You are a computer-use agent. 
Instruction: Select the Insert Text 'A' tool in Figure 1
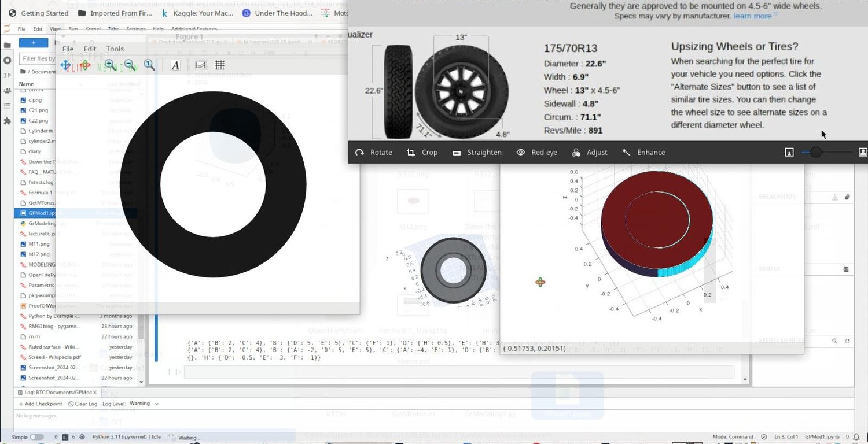pos(175,65)
